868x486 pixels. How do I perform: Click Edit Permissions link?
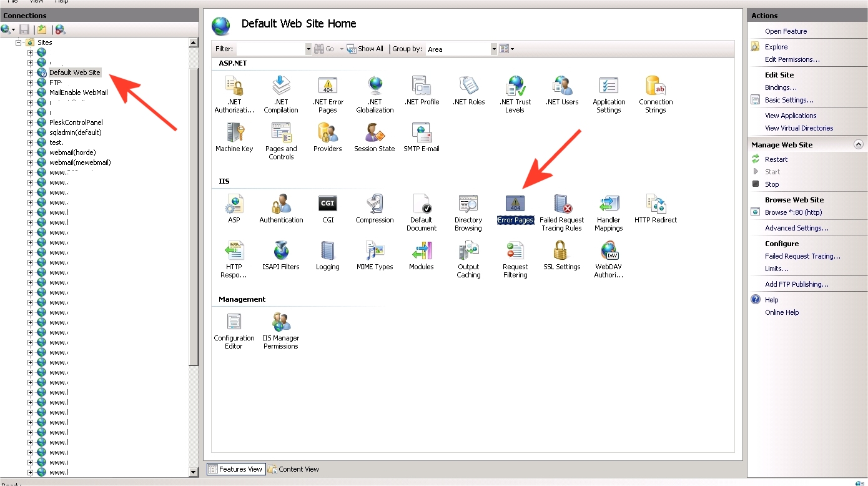click(x=792, y=59)
